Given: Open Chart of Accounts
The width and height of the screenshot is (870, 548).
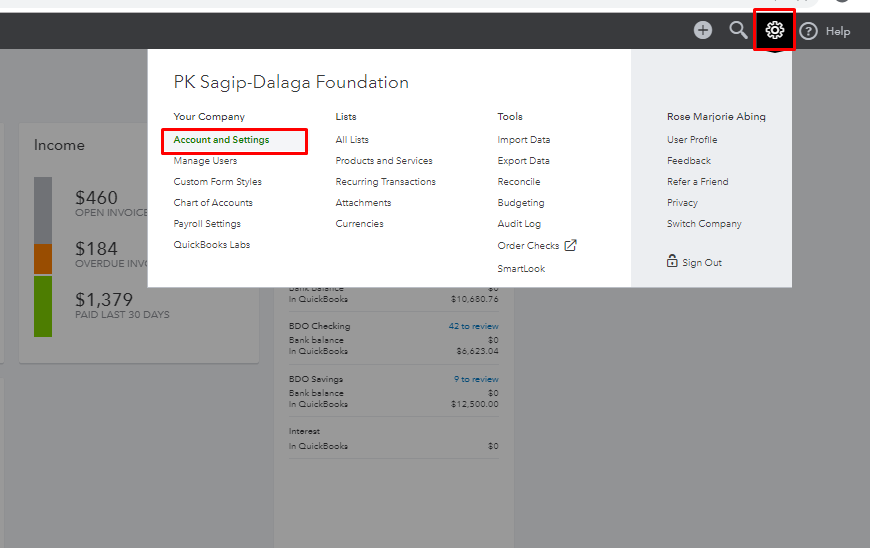Looking at the screenshot, I should click(213, 203).
